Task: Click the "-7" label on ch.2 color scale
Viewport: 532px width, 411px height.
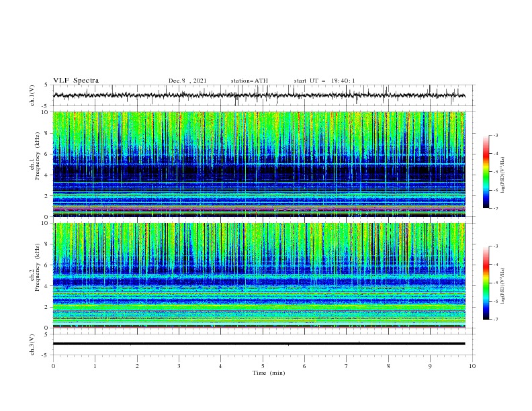Action: (496, 320)
